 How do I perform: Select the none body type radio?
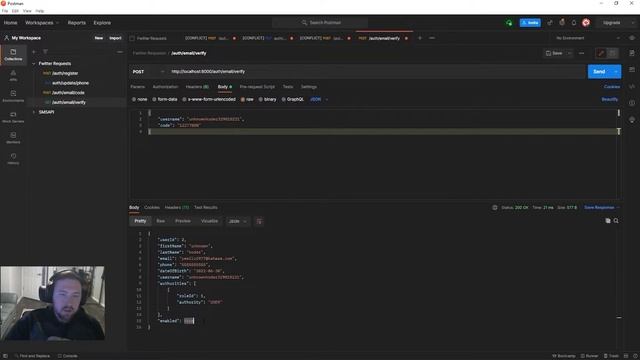(x=134, y=99)
